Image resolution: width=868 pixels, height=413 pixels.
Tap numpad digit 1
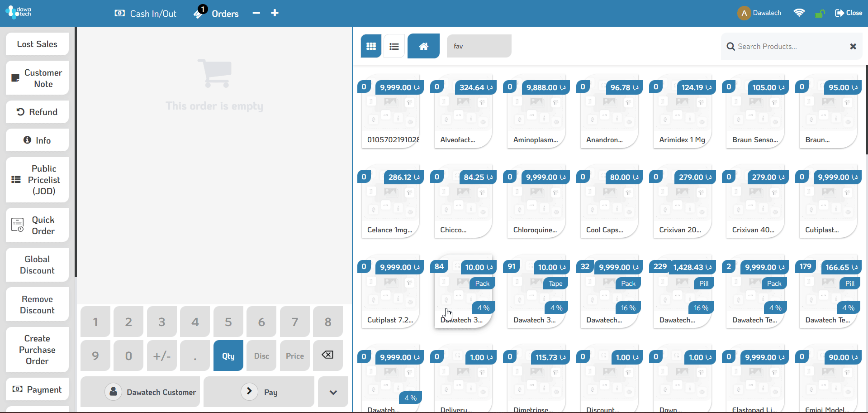tap(95, 322)
